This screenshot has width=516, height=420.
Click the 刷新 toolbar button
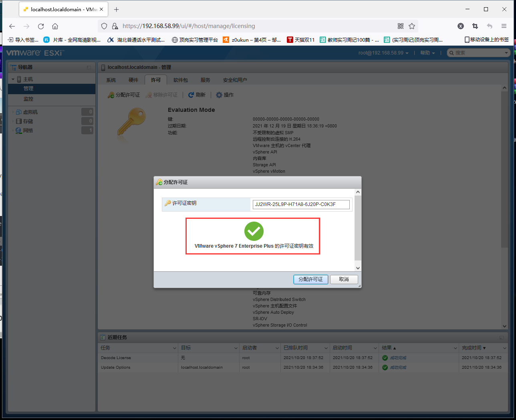point(197,95)
